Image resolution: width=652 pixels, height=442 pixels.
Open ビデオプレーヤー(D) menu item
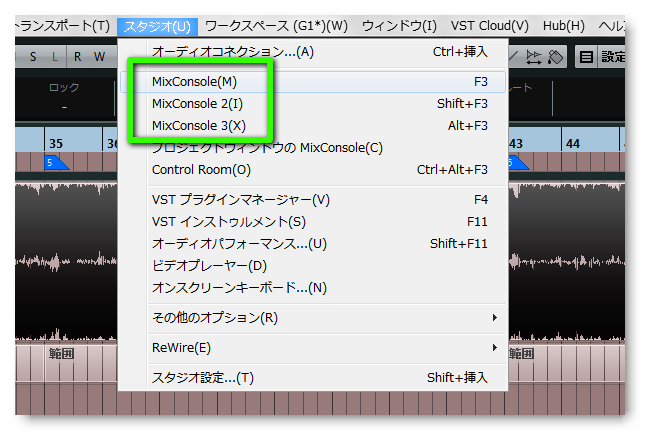click(313, 266)
